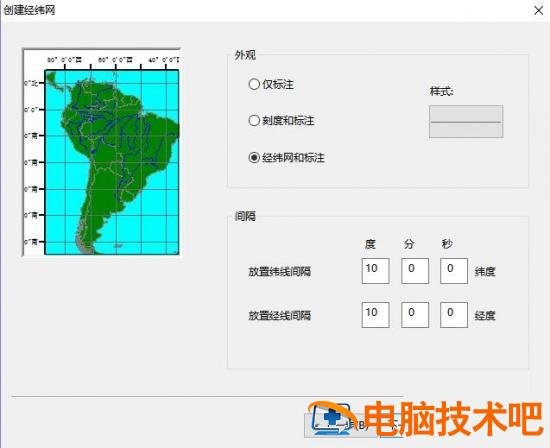
Task: Click the 外观 group title
Action: (245, 55)
